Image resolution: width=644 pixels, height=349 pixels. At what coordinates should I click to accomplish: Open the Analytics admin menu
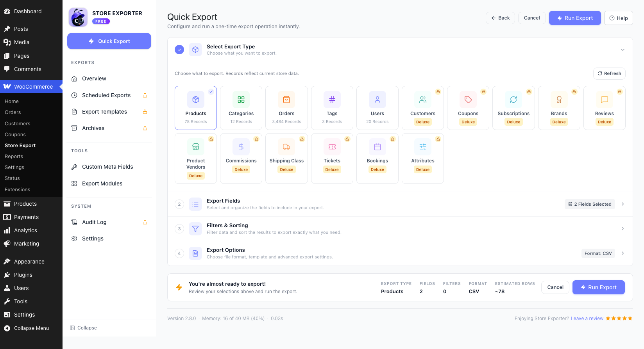pos(31,230)
